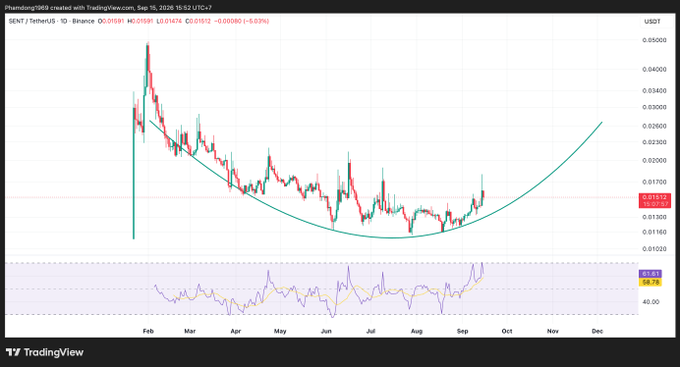Click the Feb label on time axis

148,331
